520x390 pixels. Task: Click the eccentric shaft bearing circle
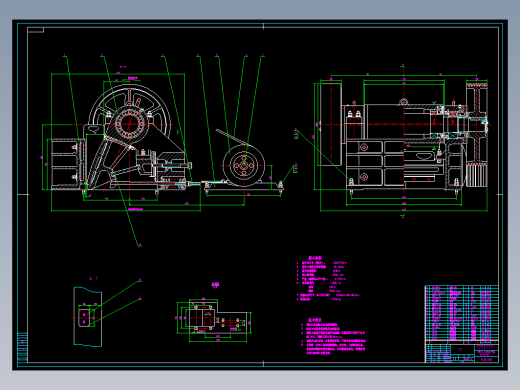coord(129,124)
